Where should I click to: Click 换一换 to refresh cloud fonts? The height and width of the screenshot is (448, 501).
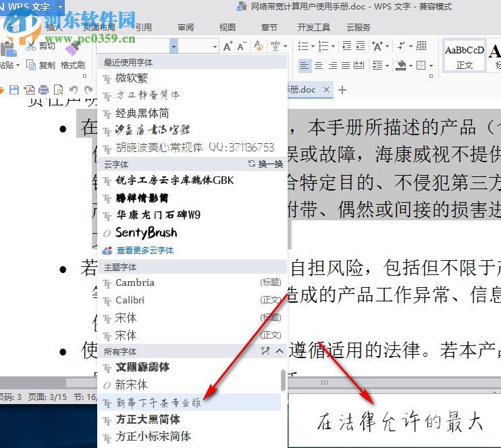coord(266,164)
